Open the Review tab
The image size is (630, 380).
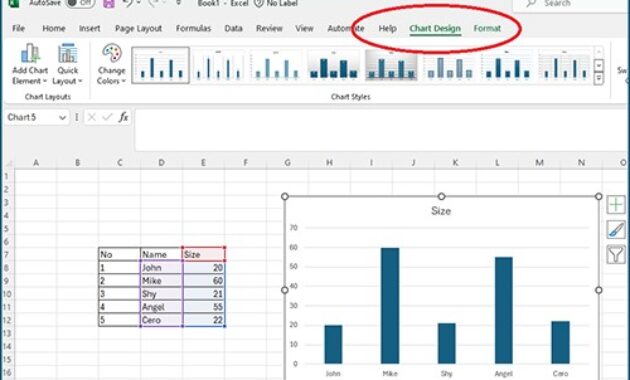(x=269, y=28)
